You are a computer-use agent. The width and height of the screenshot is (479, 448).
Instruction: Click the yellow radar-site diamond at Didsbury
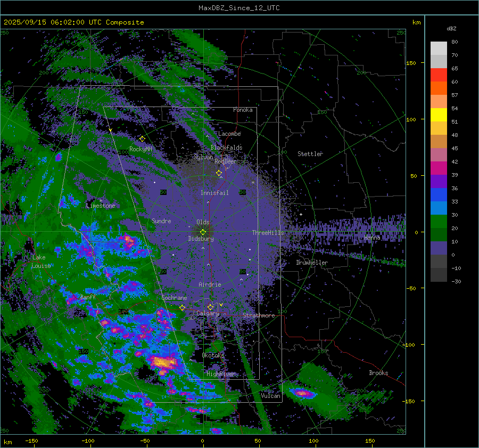point(203,232)
